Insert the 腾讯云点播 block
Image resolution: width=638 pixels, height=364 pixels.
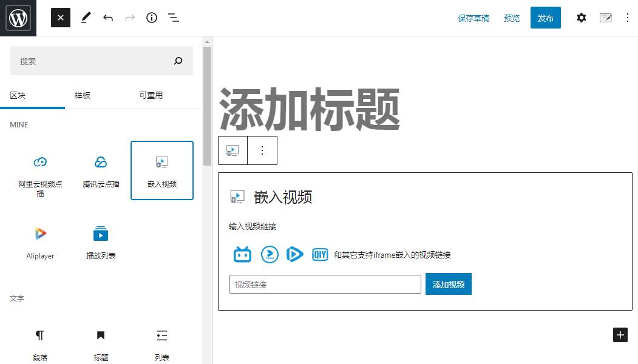[x=101, y=171]
